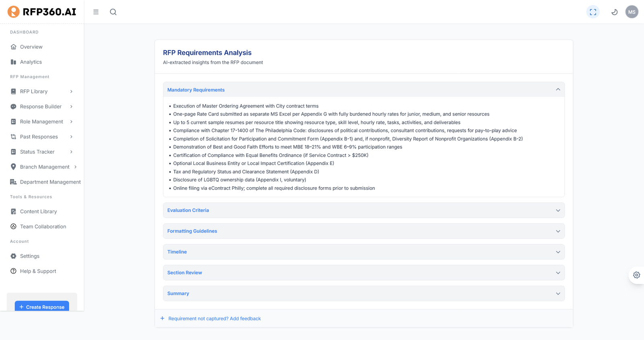Expand the Timeline accordion panel

(x=558, y=252)
